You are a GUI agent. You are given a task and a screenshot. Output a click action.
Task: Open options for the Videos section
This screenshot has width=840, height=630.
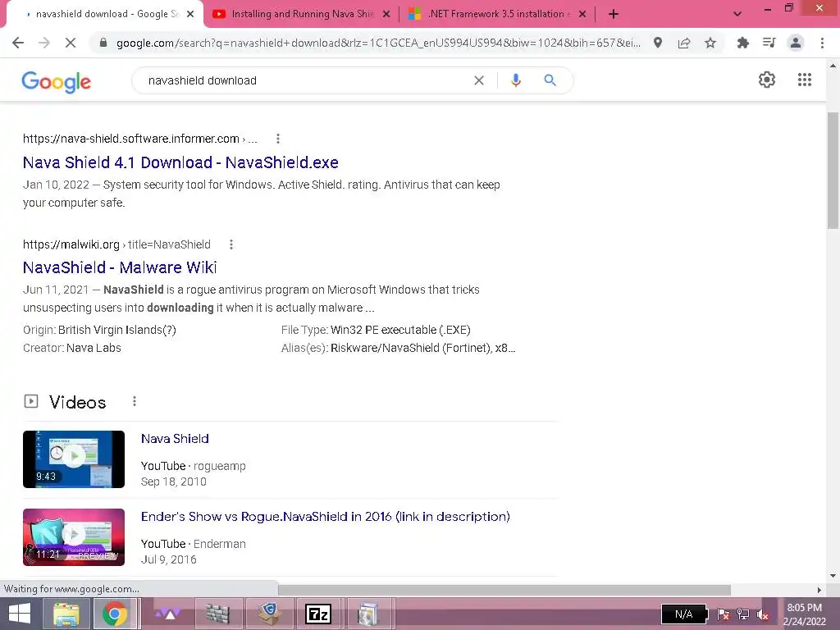pyautogui.click(x=134, y=401)
